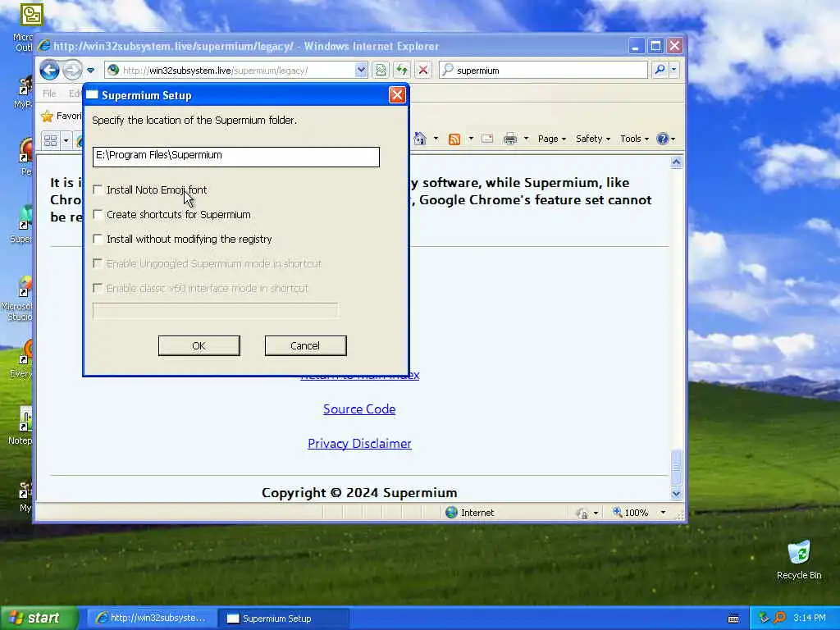Viewport: 840px width, 630px height.
Task: Expand the address bar URL dropdown
Action: point(361,71)
